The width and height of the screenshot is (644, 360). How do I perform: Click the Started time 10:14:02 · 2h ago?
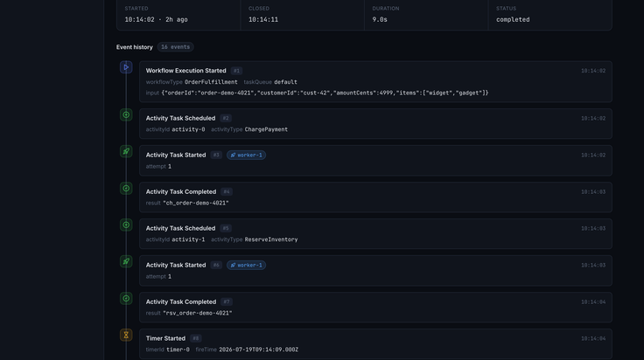(x=156, y=20)
